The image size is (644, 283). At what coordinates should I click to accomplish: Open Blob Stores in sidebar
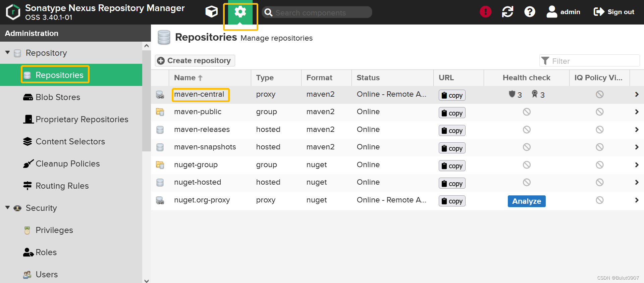tap(71, 97)
